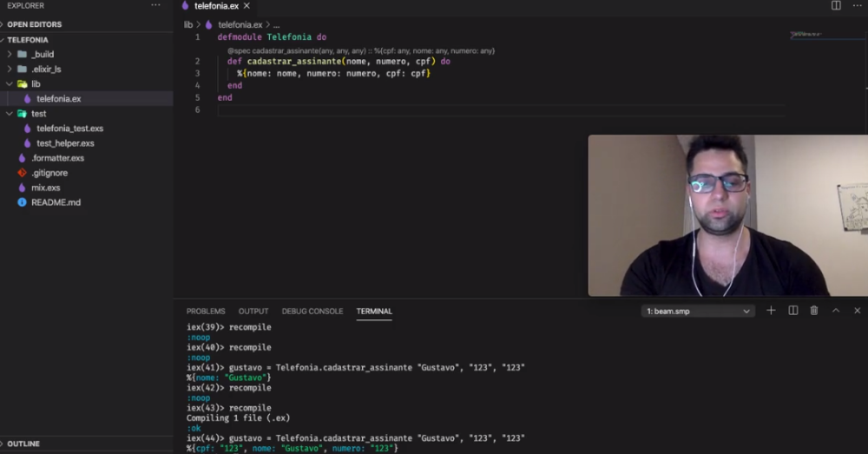Viewport: 868px width, 454px height.
Task: Split the terminal panel
Action: click(792, 311)
